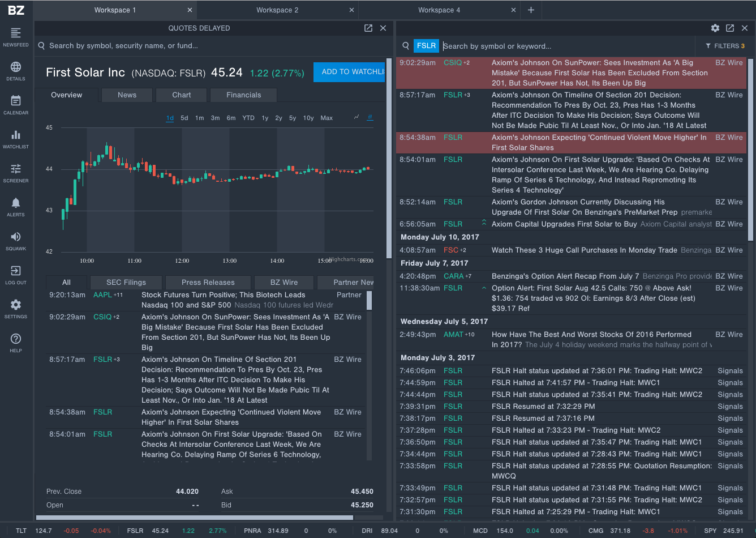Switch to Workspace 4 tab
756x538 pixels.
[x=439, y=10]
